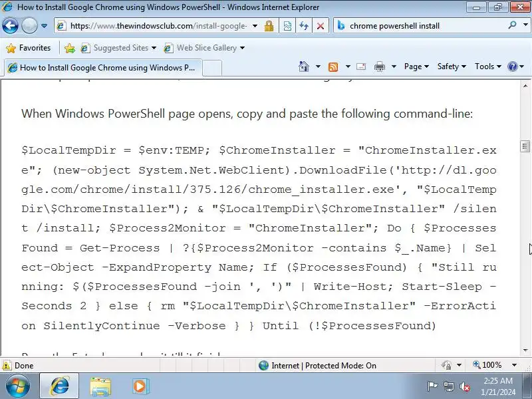The image size is (532, 399).
Task: Print the page with the printer icon
Action: pos(379,66)
